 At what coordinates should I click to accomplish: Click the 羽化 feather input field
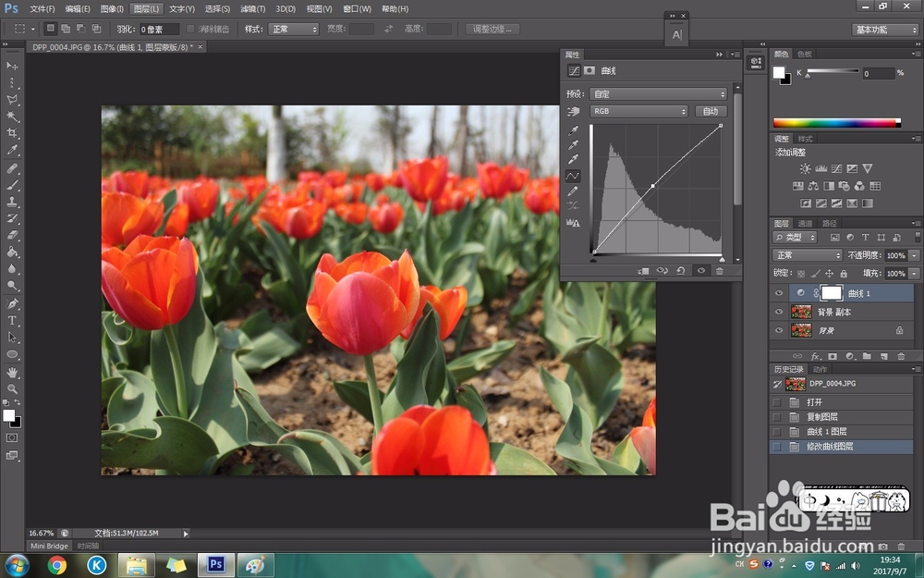pyautogui.click(x=159, y=29)
